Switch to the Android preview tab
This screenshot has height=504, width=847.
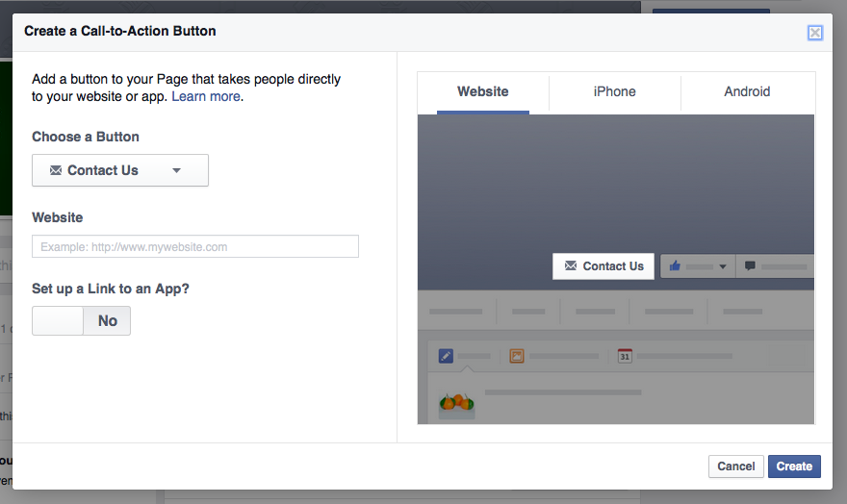[747, 92]
